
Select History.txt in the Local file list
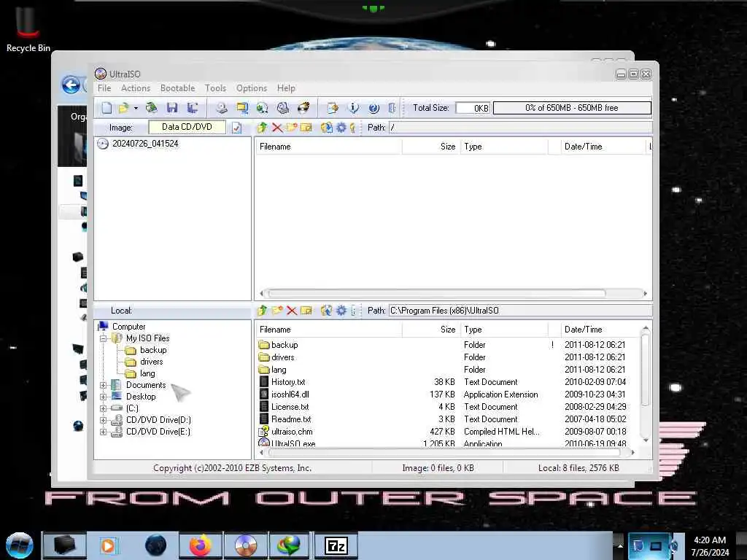coord(287,382)
